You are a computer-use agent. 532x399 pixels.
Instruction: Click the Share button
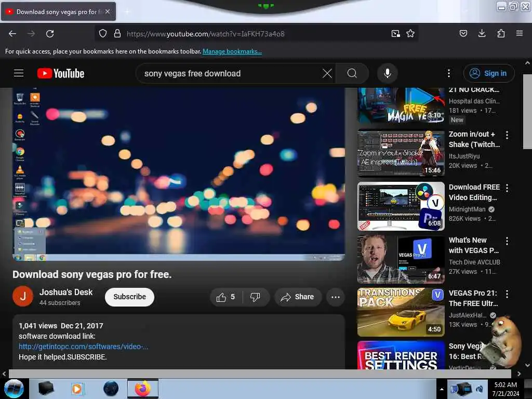(x=298, y=297)
